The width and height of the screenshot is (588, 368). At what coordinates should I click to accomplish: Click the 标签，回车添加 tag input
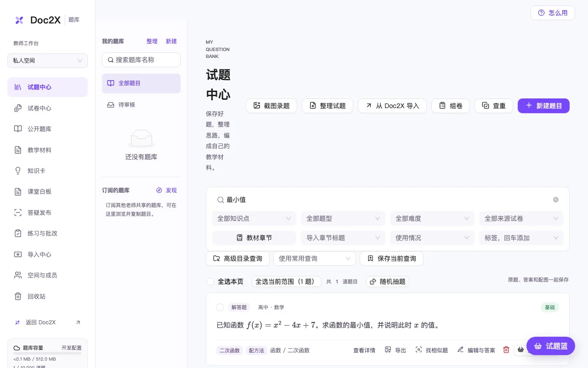pos(521,238)
